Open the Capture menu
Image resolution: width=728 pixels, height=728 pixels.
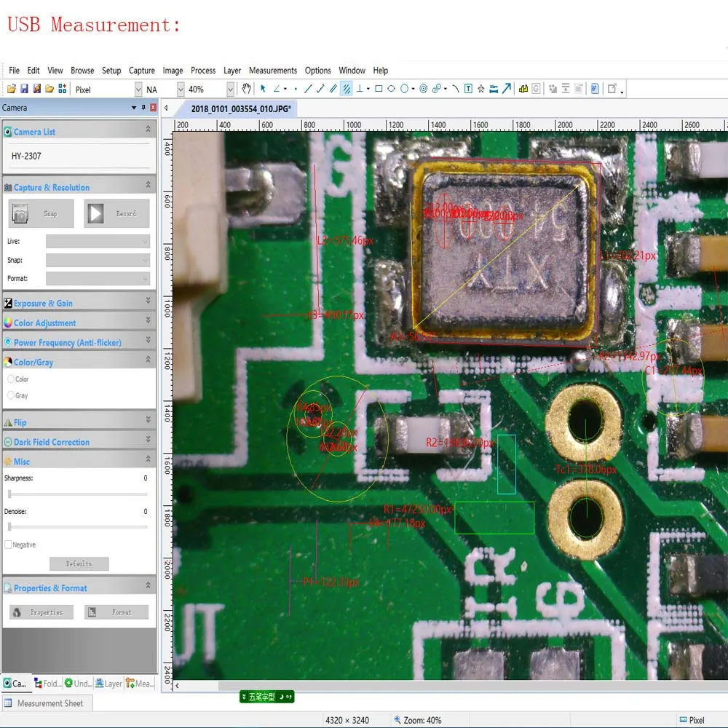[141, 71]
